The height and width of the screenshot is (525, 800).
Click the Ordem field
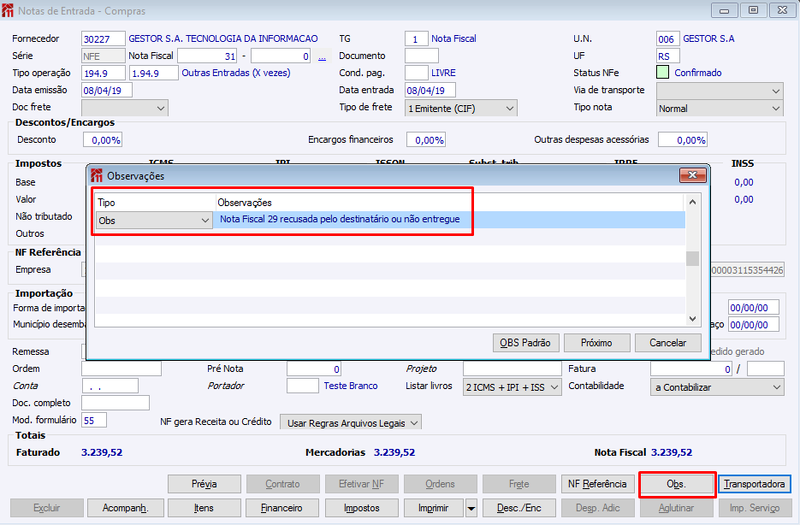[x=121, y=369]
